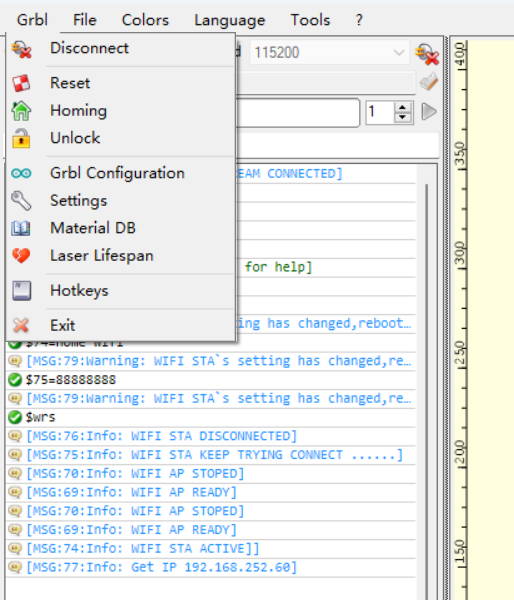Open Settings from the Grbl menu
514x600 pixels.
pyautogui.click(x=121, y=201)
